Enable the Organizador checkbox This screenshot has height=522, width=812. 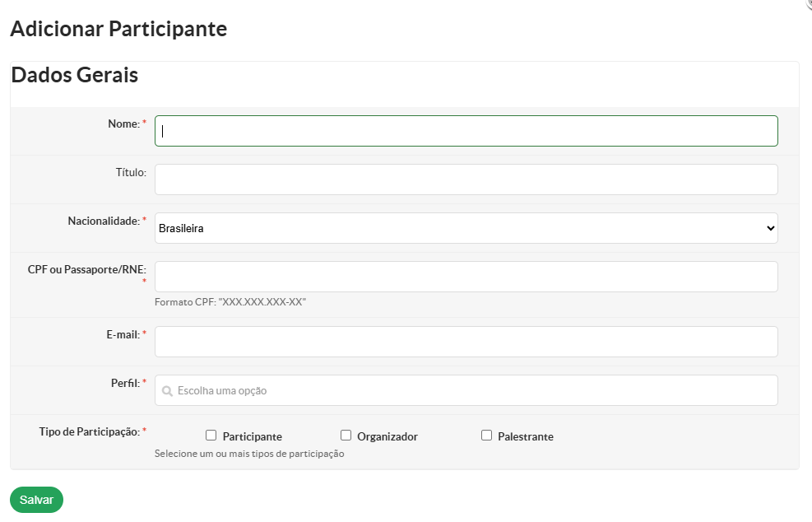pos(346,436)
